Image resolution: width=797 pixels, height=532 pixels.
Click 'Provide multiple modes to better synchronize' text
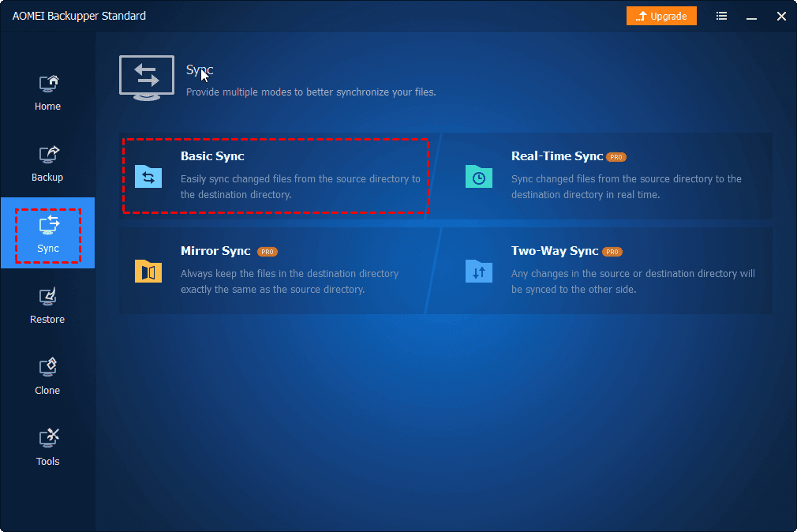(x=311, y=92)
